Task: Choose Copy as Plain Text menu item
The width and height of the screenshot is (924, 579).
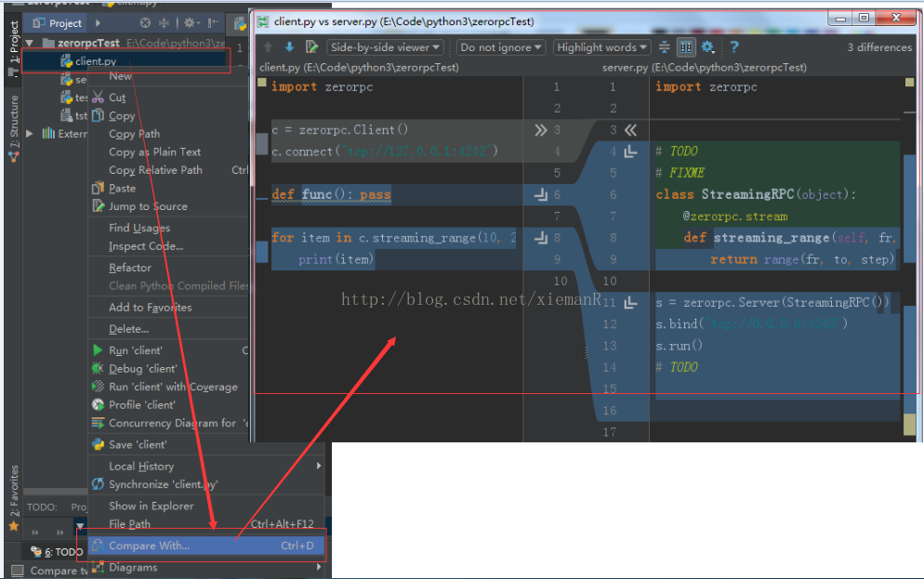Action: 168,152
